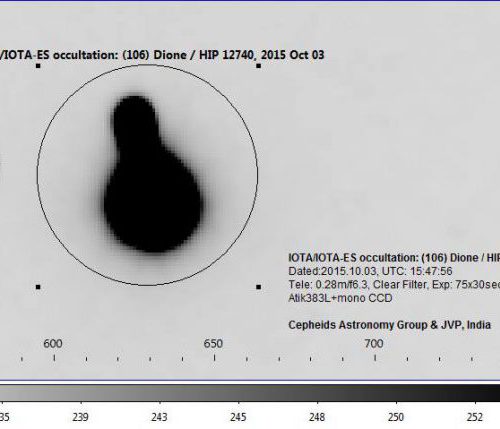Image resolution: width=500 pixels, height=429 pixels.
Task: Click the 'Dated:2015.10.03, UTC: 15:47:56' line
Action: [x=370, y=271]
